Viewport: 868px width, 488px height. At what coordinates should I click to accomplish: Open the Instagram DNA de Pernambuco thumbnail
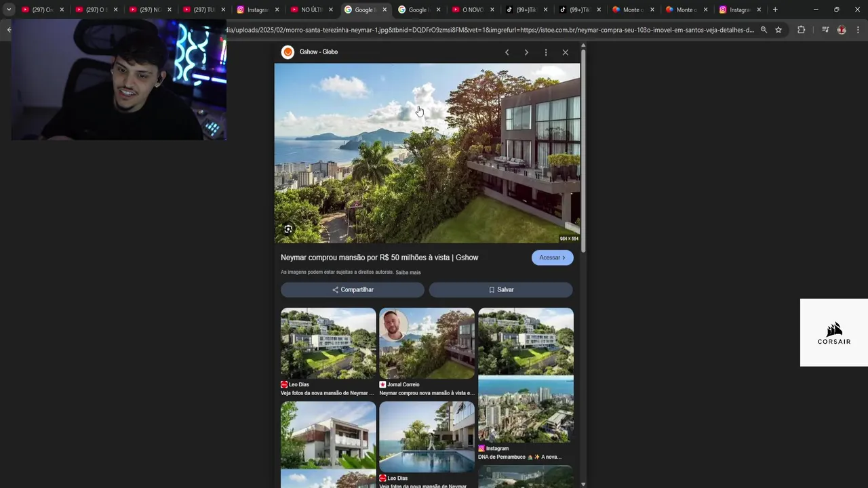click(x=526, y=375)
